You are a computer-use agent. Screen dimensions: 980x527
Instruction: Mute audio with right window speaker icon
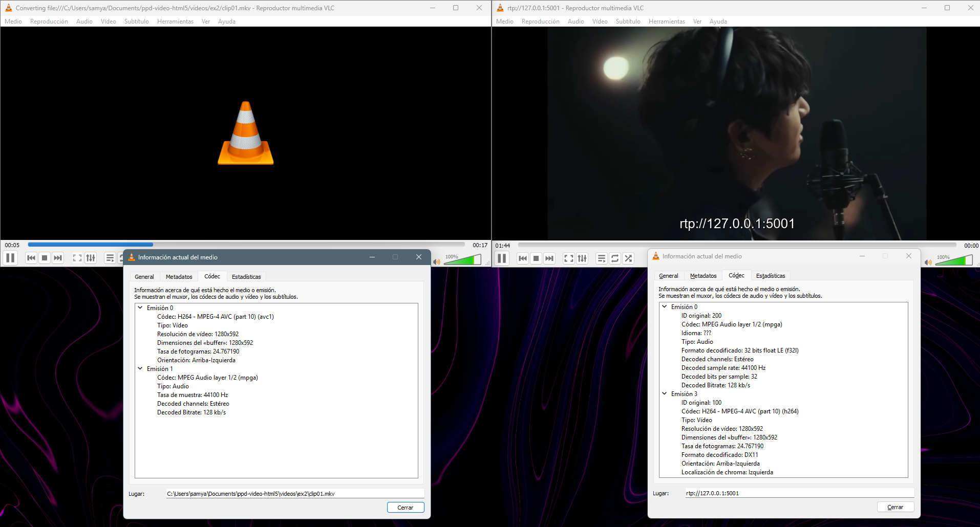tap(928, 262)
